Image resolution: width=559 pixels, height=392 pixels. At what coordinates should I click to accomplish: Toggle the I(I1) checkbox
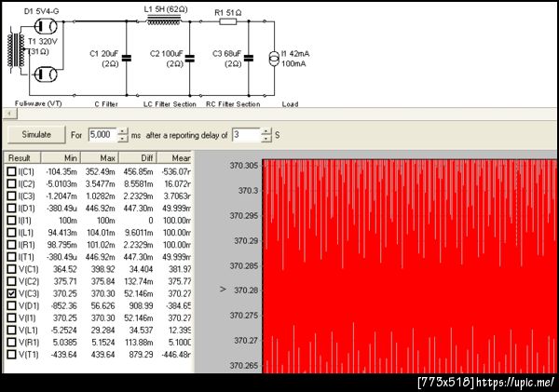tap(12, 221)
